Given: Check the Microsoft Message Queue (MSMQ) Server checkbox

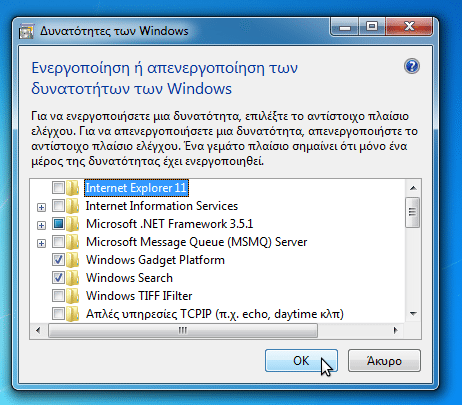Looking at the screenshot, I should coord(58,242).
